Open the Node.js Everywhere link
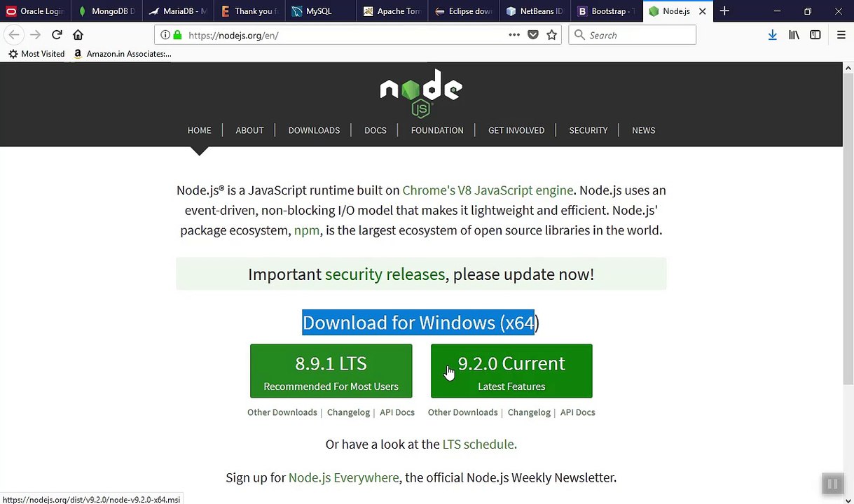Viewport: 854px width, 504px height. [x=343, y=477]
